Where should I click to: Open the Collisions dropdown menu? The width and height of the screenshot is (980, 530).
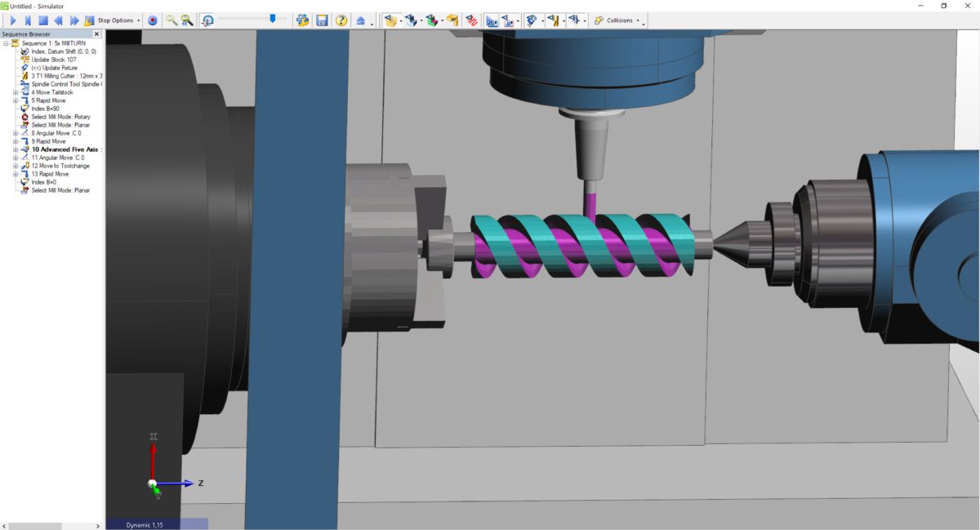tap(638, 20)
